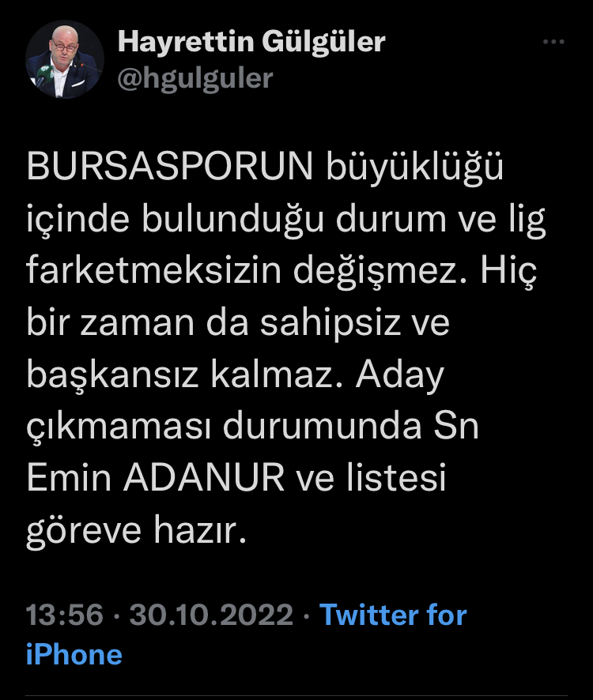Click the word değişmez in tweet

[380, 272]
